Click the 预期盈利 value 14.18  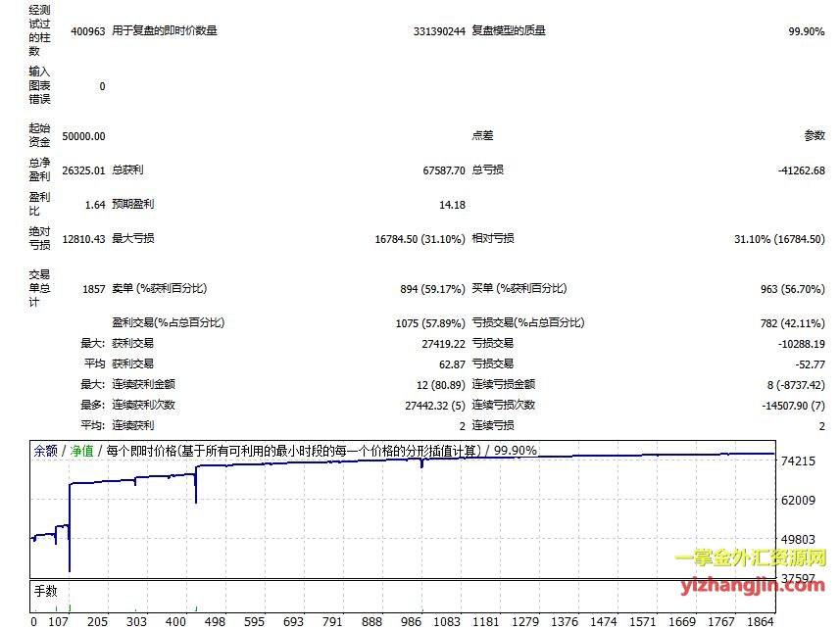(x=452, y=205)
